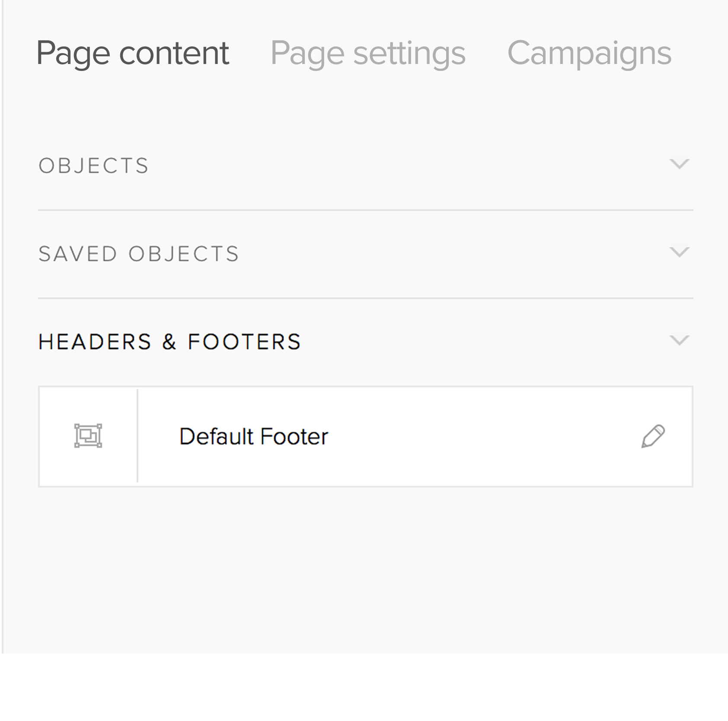Click the HEADERS & FOOTERS heading text
Viewport: 728px width, 721px height.
tap(169, 342)
